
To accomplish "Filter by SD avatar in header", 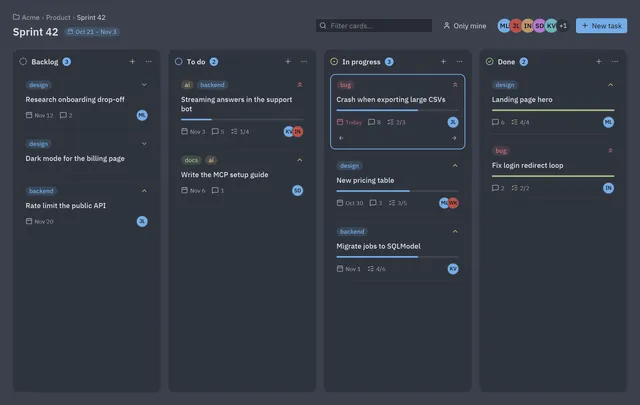I will [540, 26].
